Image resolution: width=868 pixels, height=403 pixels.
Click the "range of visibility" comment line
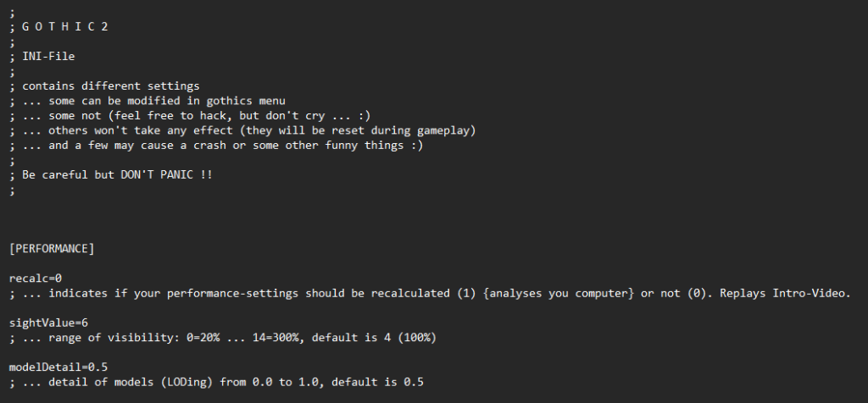[220, 338]
